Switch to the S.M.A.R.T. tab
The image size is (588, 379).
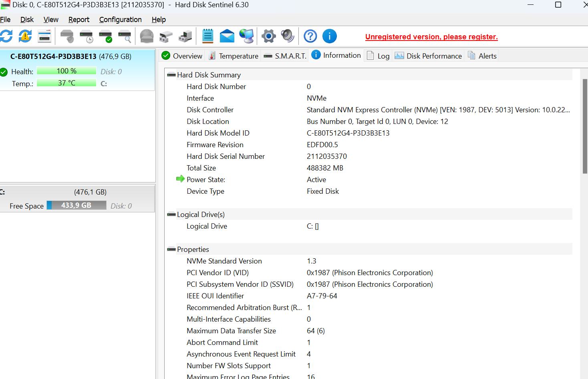[x=285, y=55]
